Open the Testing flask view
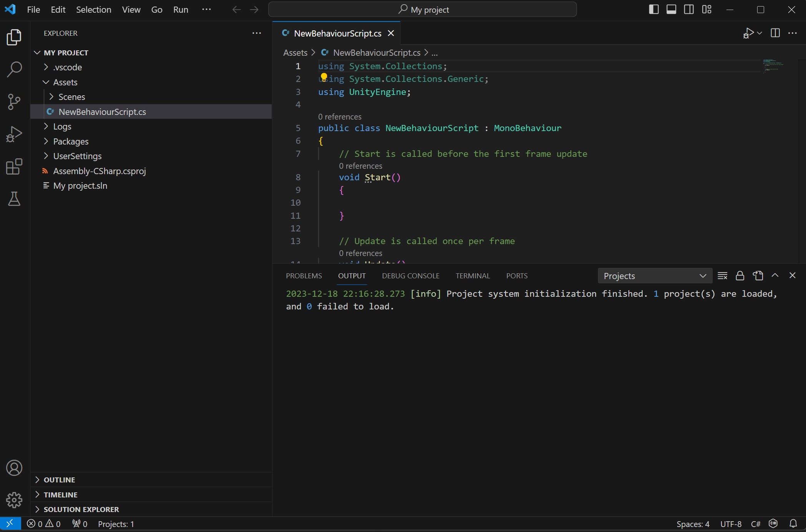Screen dimensions: 806x532 point(14,199)
